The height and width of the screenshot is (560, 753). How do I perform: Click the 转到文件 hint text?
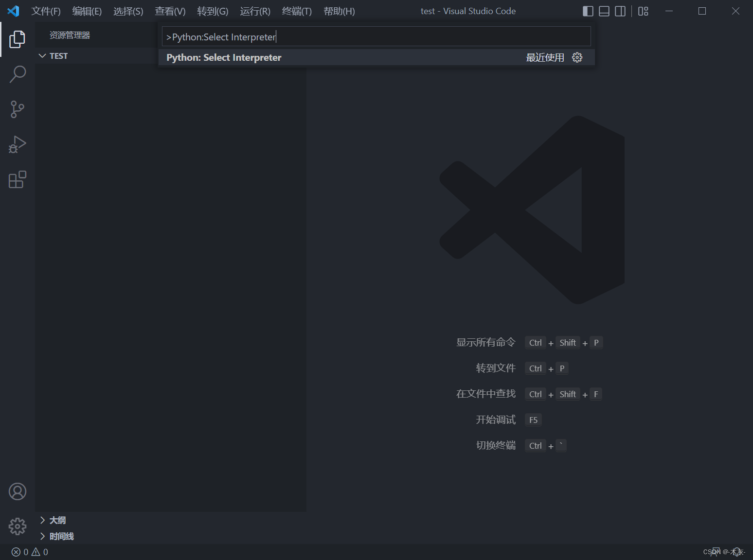(x=496, y=368)
